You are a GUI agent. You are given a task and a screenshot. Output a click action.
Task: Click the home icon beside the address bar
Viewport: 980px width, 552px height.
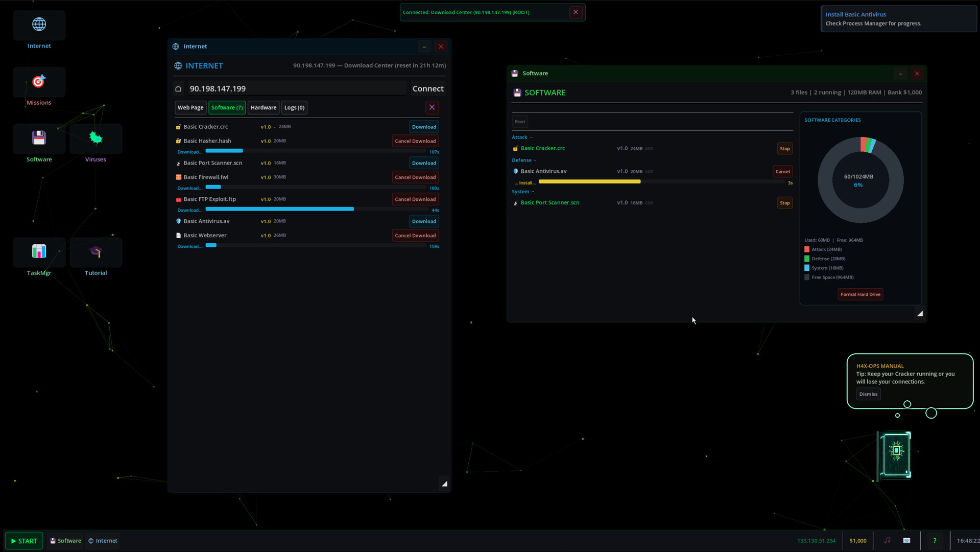[x=178, y=89]
